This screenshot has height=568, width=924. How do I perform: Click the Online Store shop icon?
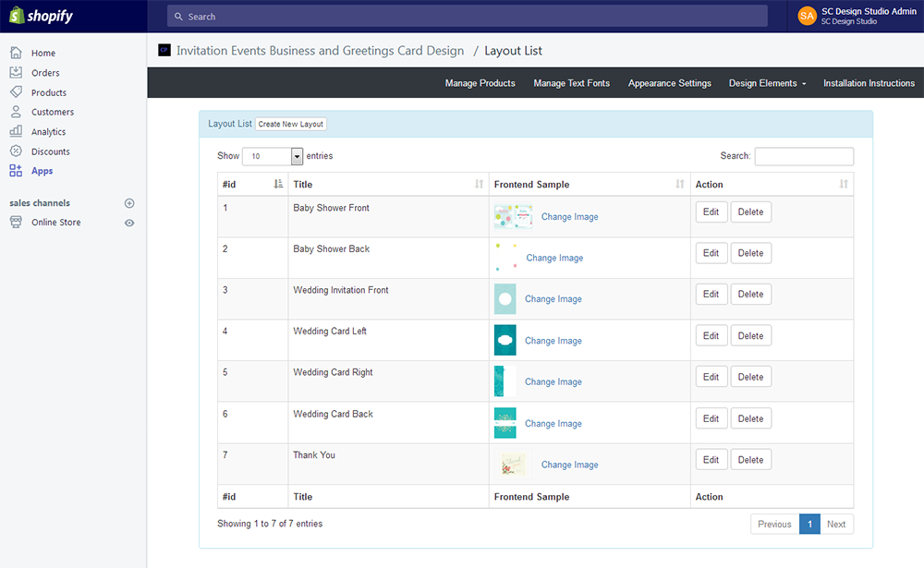coord(16,223)
